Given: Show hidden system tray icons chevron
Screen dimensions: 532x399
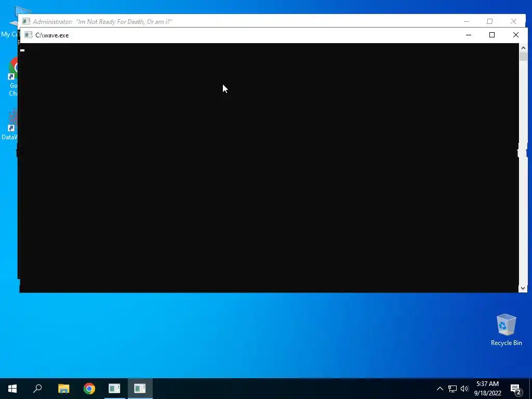Looking at the screenshot, I should tap(440, 389).
